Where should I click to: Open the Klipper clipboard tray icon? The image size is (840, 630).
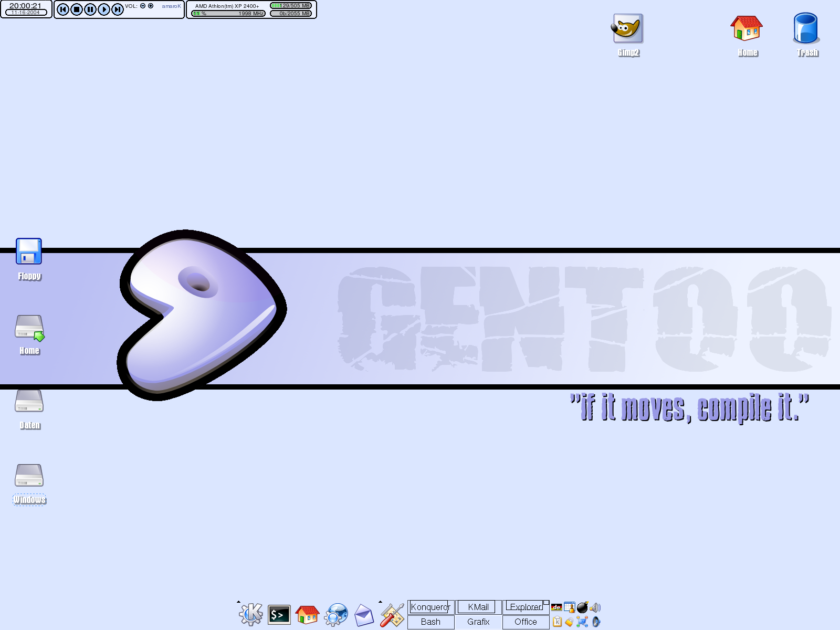557,622
